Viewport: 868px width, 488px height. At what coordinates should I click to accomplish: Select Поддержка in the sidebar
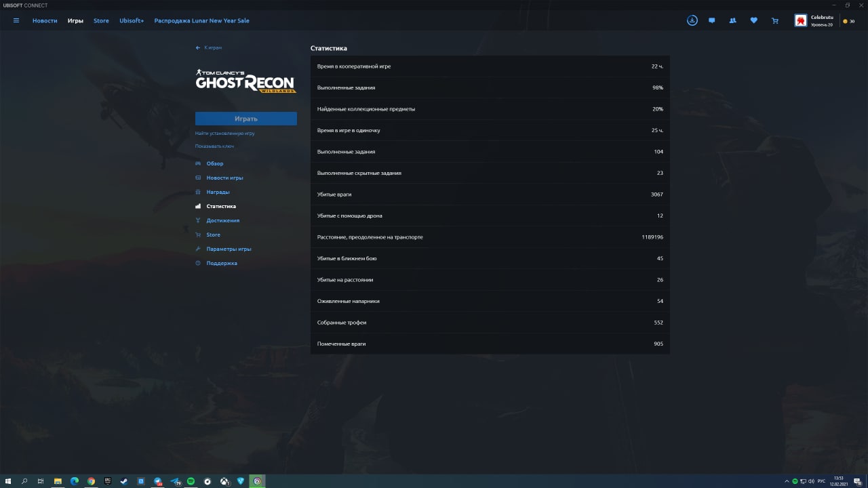[x=222, y=263]
